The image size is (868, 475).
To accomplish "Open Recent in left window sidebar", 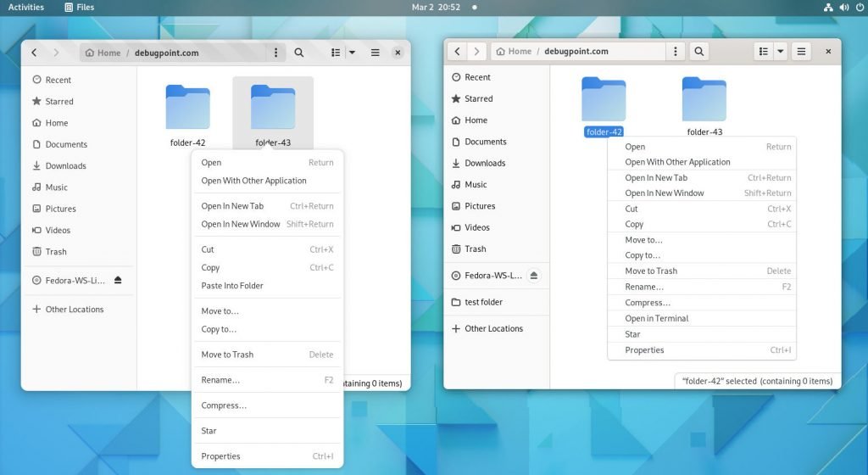I will 79,80.
